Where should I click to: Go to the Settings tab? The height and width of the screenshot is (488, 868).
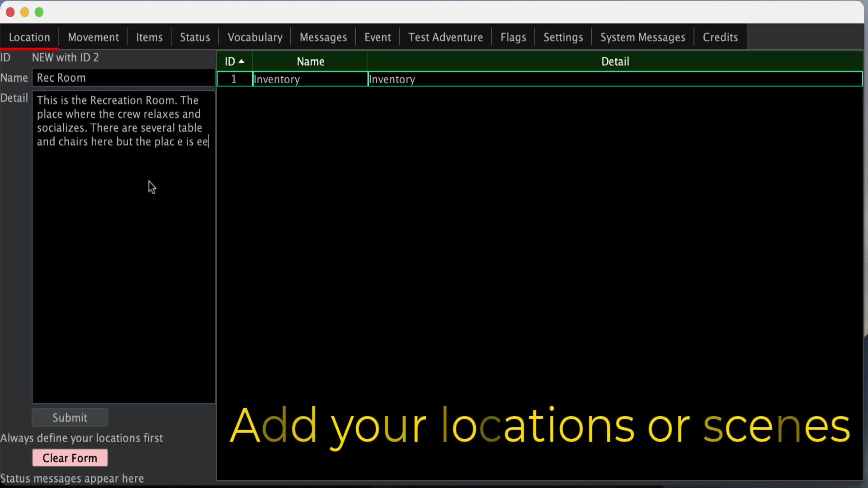click(563, 37)
